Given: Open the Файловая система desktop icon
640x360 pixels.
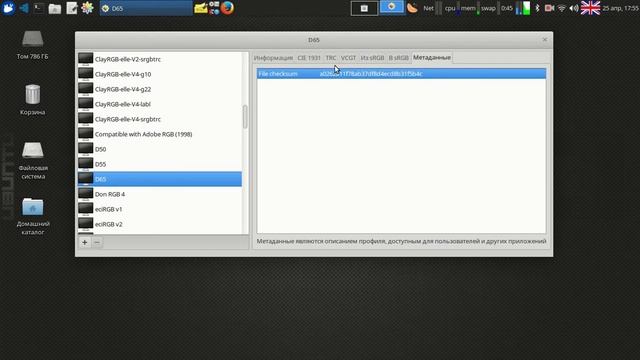Looking at the screenshot, I should 33,160.
